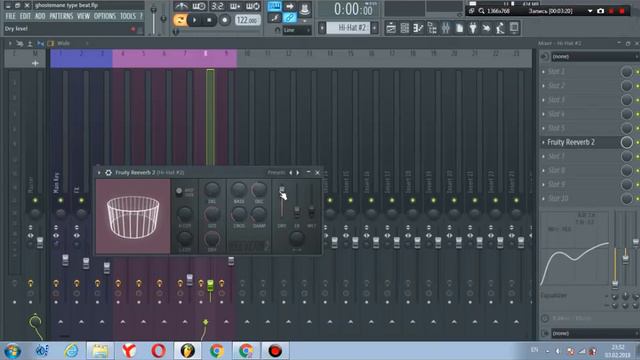The width and height of the screenshot is (640, 360).
Task: Toggle Slot 7 enable knob in mixer
Action: pos(627,156)
